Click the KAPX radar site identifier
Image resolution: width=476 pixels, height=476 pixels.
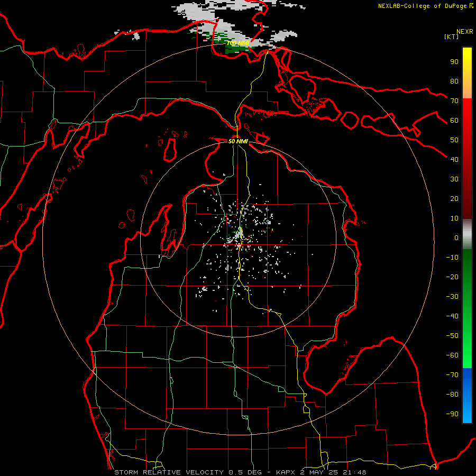point(286,472)
